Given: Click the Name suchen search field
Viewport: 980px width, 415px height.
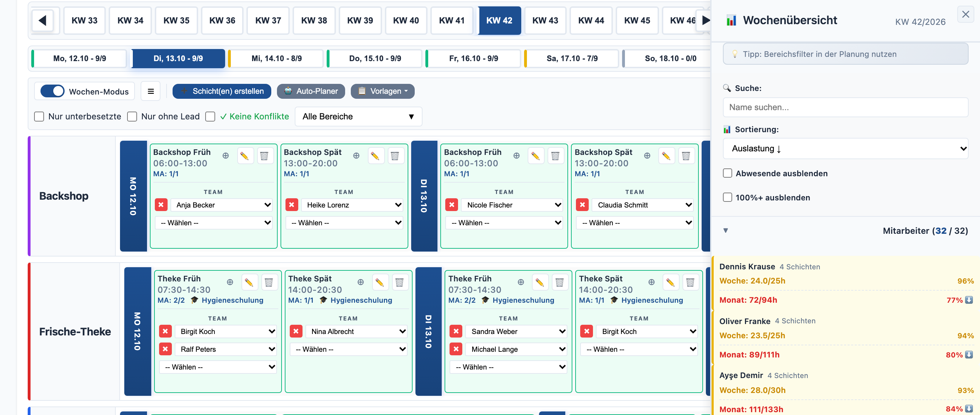Looking at the screenshot, I should click(845, 107).
